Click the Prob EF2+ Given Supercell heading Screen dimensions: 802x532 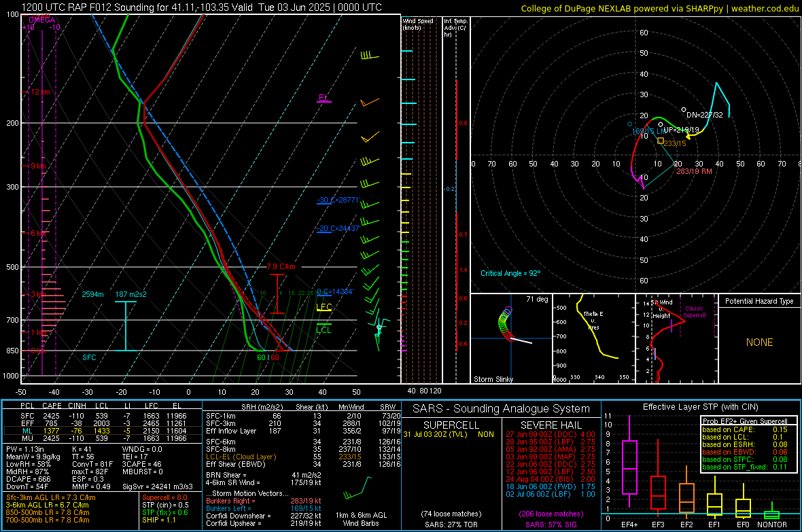click(x=745, y=421)
